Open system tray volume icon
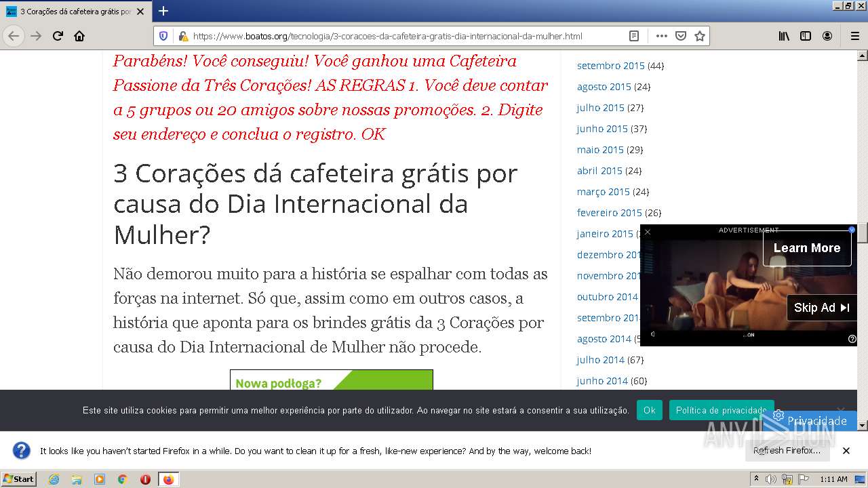868x488 pixels. [772, 479]
